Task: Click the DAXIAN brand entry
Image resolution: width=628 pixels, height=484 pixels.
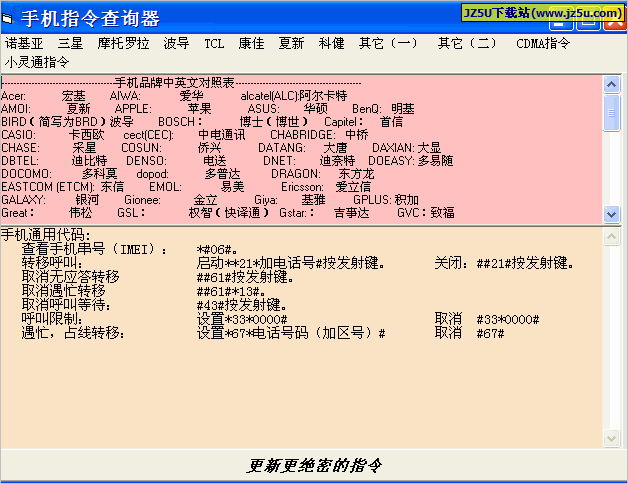Action: 407,148
